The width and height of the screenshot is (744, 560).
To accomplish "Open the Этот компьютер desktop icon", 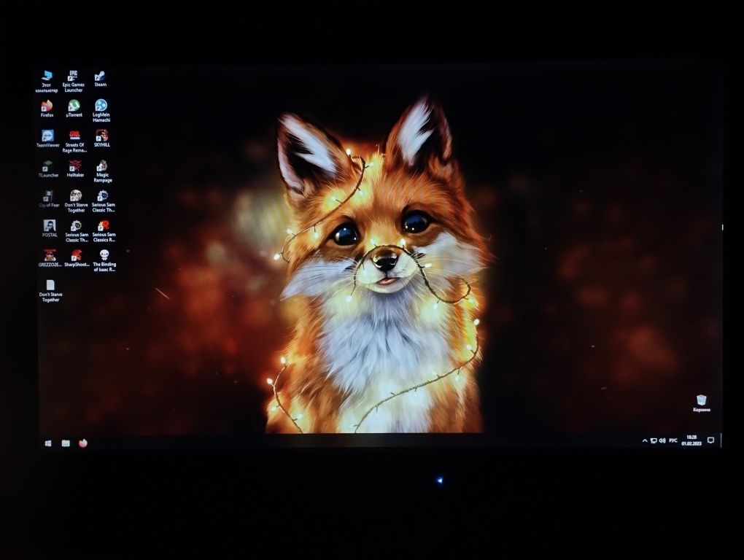I will 47,81.
